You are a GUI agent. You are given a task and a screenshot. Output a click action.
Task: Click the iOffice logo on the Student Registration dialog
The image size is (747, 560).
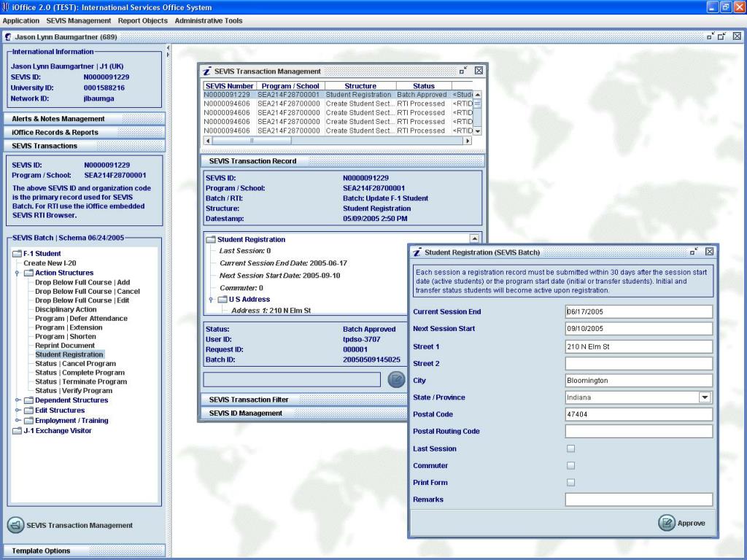pyautogui.click(x=417, y=252)
